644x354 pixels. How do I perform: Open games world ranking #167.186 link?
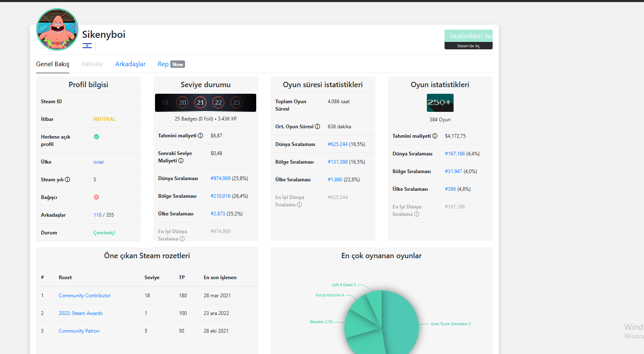tap(455, 154)
